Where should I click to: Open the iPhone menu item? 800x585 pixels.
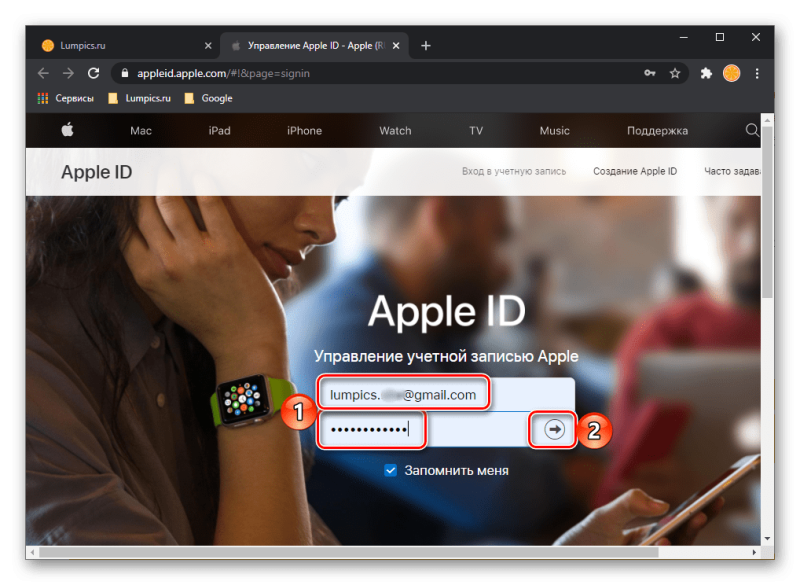(x=305, y=131)
